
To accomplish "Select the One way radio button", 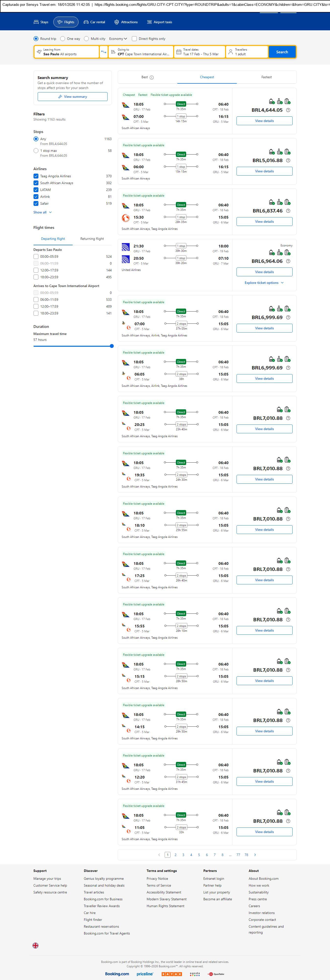I will pos(63,39).
